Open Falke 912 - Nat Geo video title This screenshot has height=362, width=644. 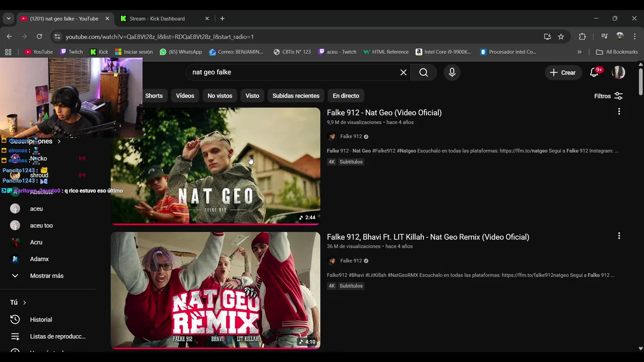(x=384, y=113)
